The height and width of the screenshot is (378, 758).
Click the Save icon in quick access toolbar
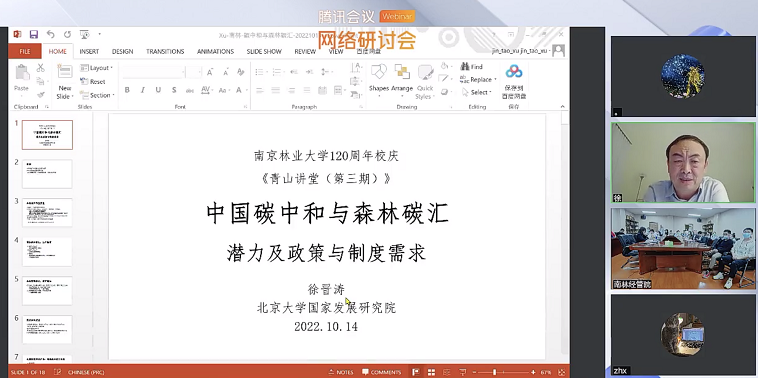(34, 34)
